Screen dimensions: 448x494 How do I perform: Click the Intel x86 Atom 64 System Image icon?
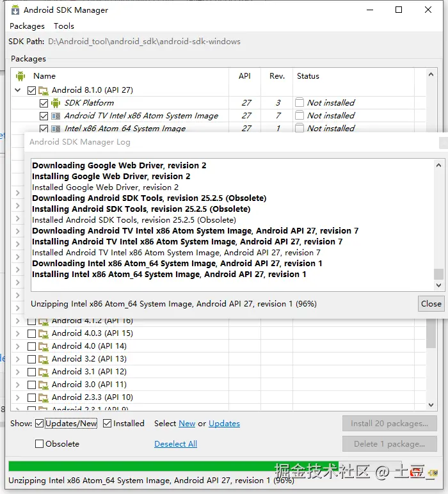point(56,129)
